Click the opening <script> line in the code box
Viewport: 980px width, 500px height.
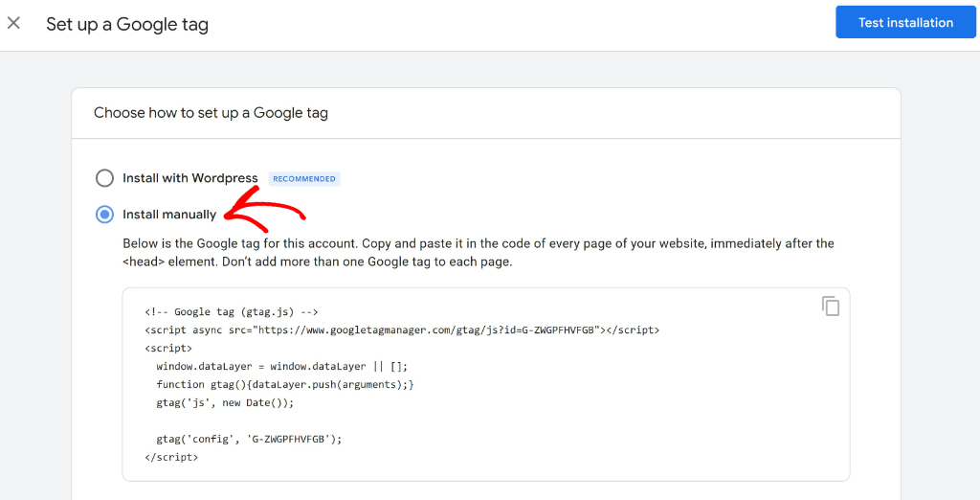168,348
